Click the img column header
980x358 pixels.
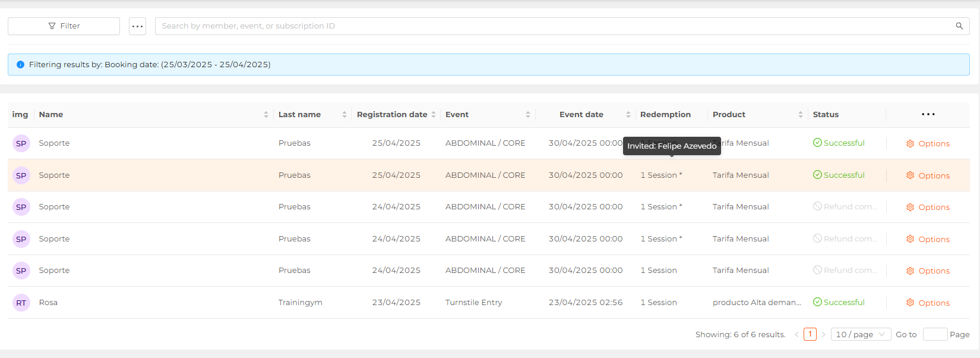click(x=20, y=115)
